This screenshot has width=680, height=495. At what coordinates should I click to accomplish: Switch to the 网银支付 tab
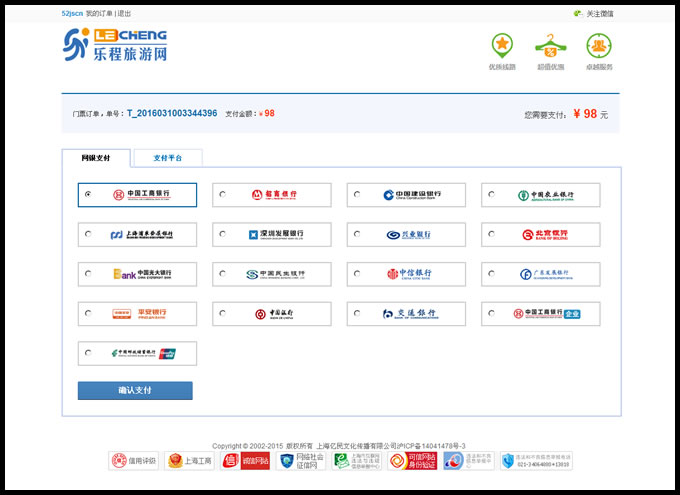[96, 158]
